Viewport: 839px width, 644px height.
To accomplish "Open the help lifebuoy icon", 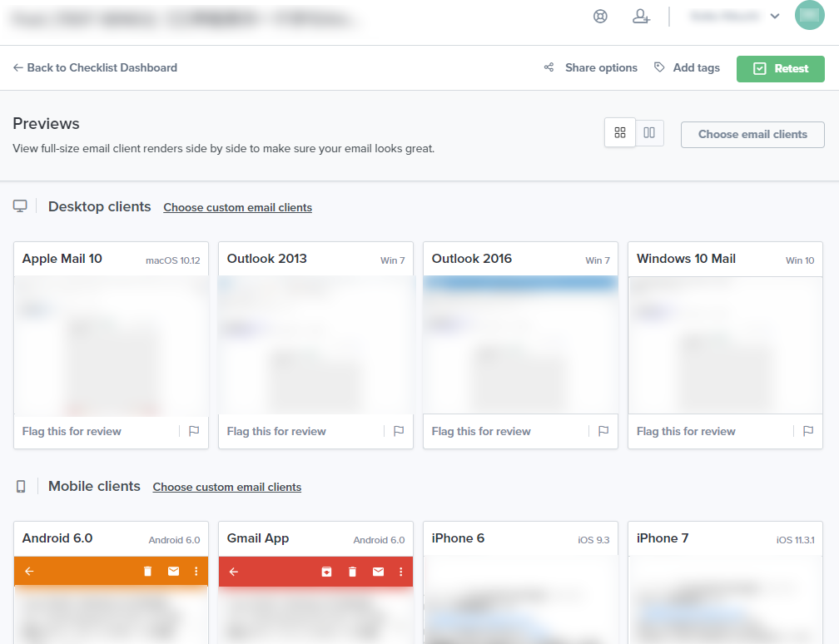I will (x=600, y=17).
